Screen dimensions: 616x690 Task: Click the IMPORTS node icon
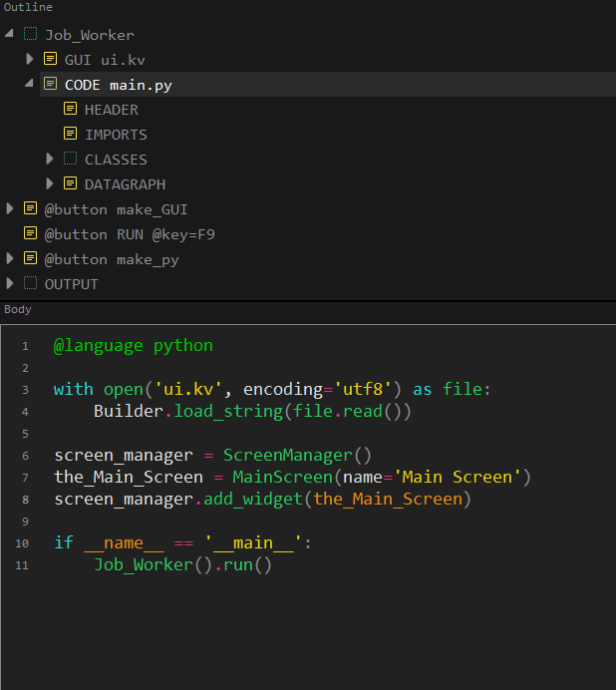tap(71, 134)
